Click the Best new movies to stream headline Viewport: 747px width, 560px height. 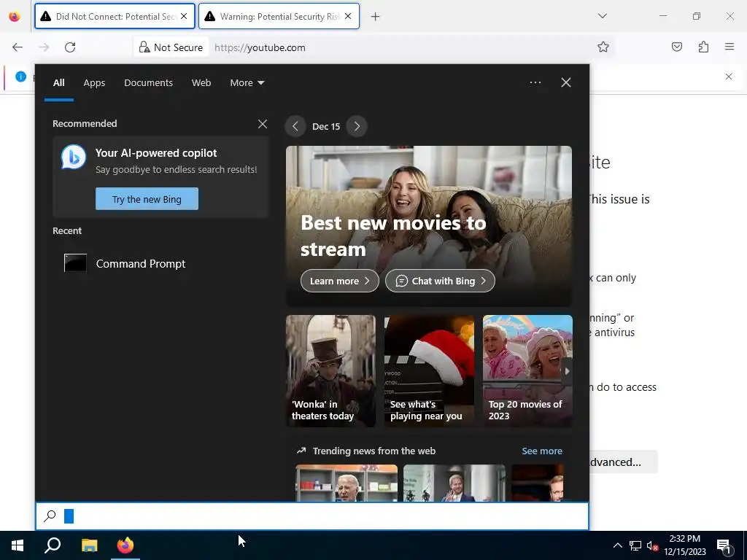[393, 236]
